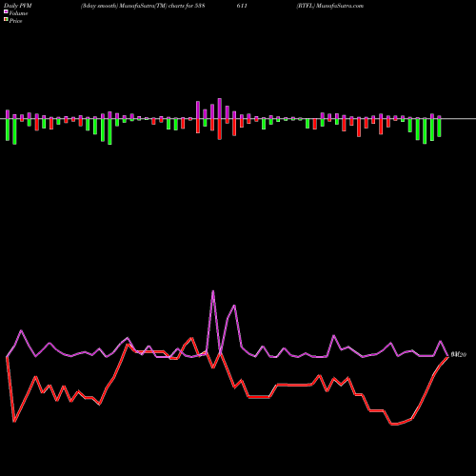
Task: Select the Price legend label
Action: coord(15,21)
